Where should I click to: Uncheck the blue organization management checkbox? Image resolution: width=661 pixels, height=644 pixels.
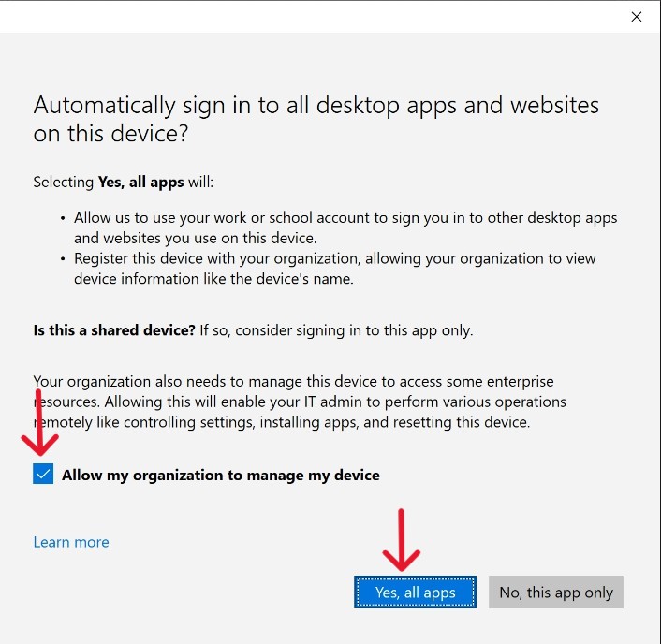click(x=43, y=474)
